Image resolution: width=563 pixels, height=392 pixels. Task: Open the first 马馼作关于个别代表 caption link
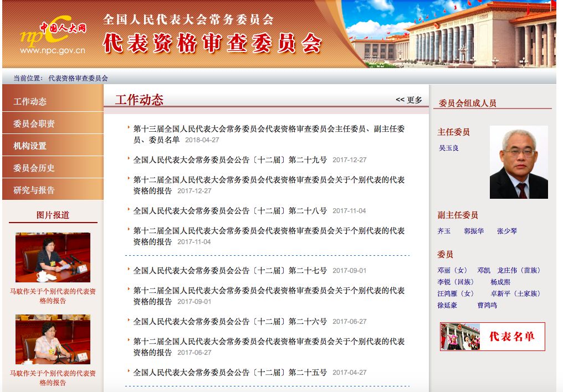point(53,296)
